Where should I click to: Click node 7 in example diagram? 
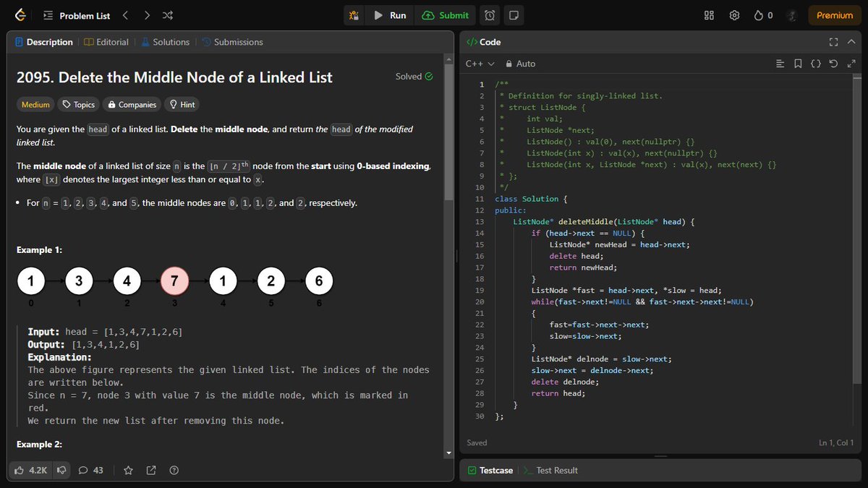(174, 281)
